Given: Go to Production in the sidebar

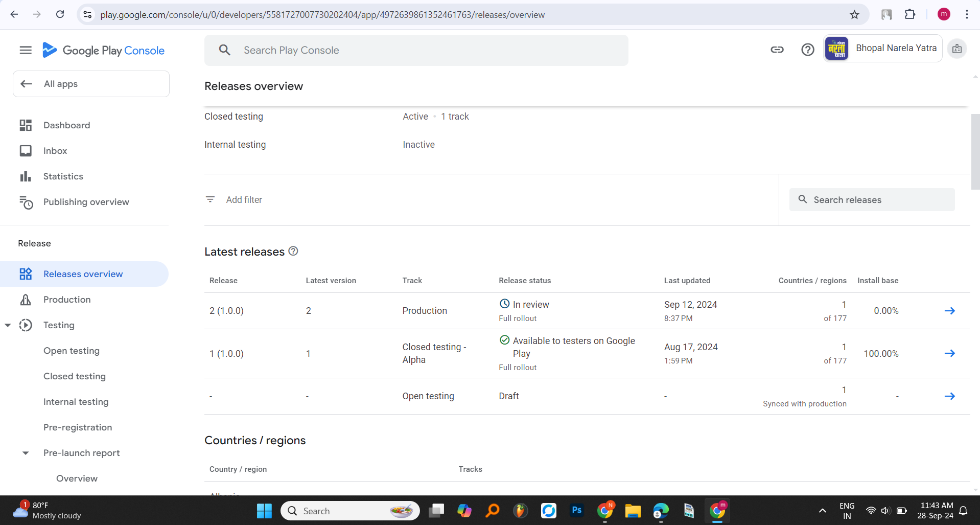Looking at the screenshot, I should coord(67,300).
